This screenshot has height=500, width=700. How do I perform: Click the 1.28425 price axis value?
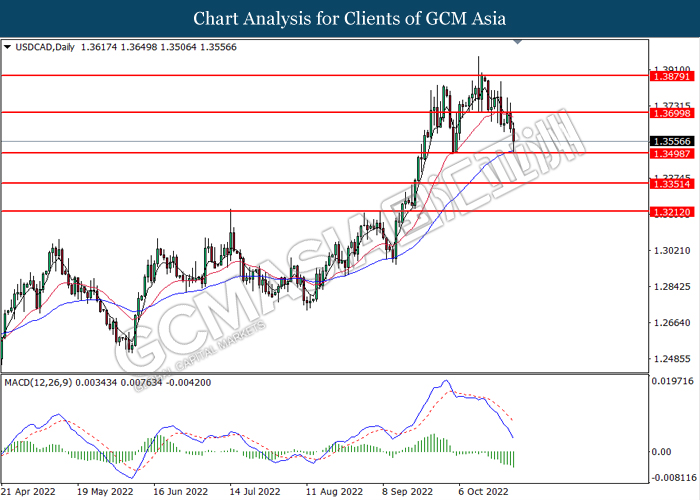click(x=672, y=287)
